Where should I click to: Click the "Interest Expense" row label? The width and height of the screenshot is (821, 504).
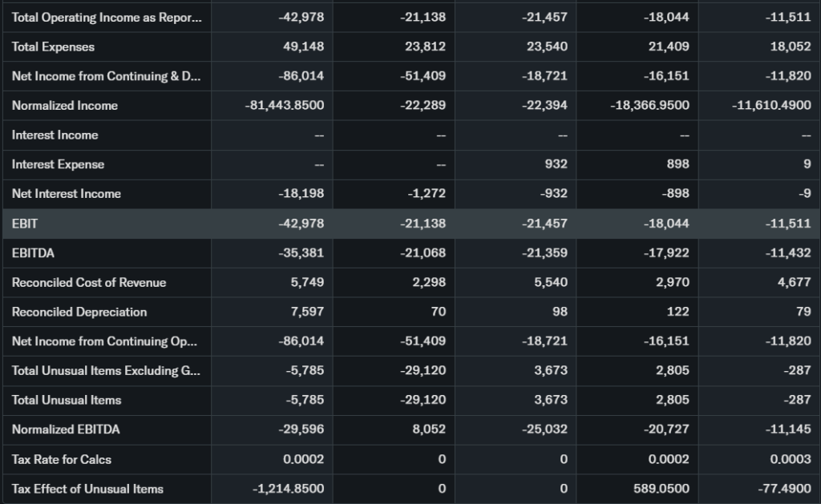58,164
